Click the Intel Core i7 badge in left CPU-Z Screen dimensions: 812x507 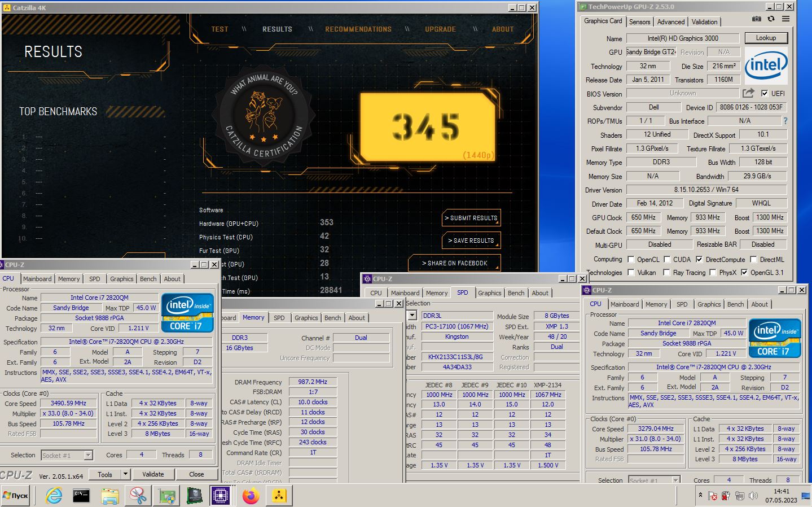click(x=187, y=312)
